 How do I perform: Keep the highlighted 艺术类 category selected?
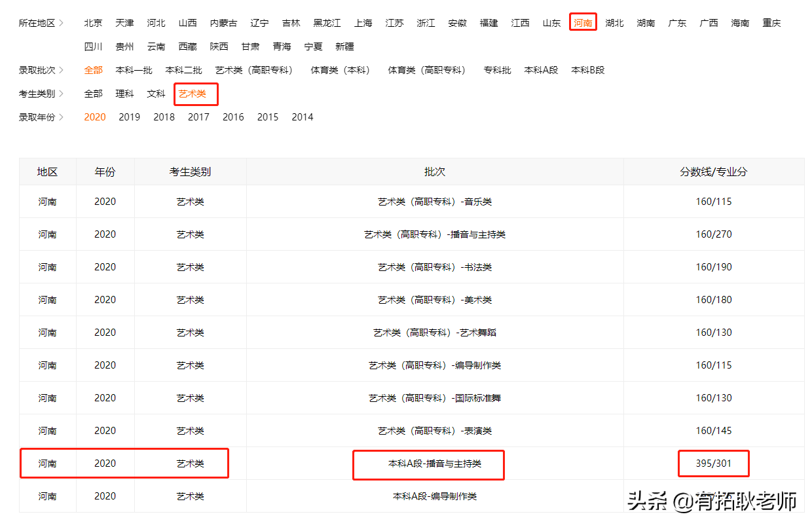tap(195, 93)
